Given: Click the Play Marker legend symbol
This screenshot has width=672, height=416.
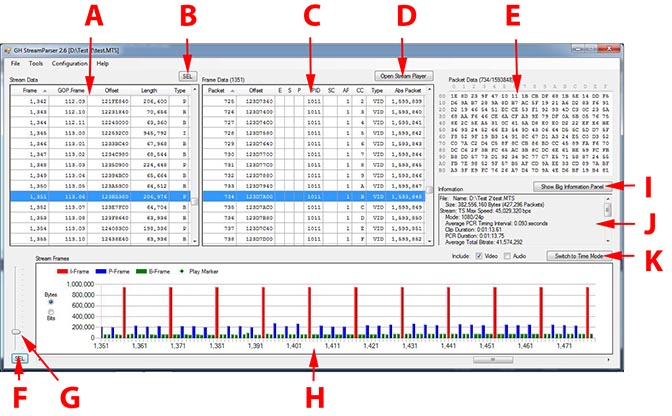Looking at the screenshot, I should click(235, 269).
